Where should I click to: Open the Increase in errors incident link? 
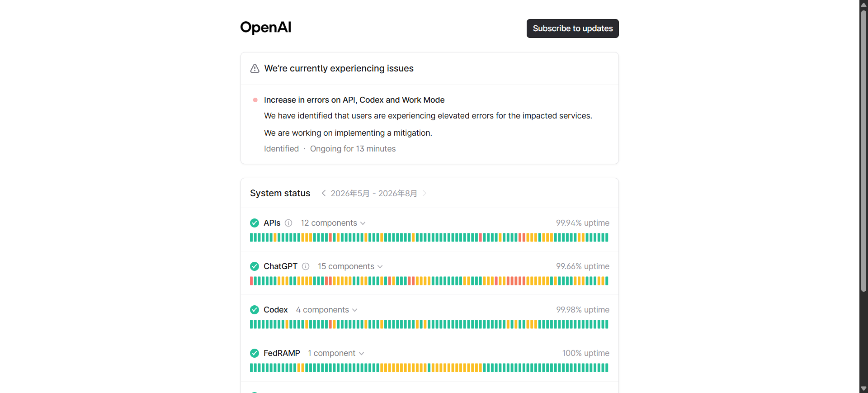354,100
